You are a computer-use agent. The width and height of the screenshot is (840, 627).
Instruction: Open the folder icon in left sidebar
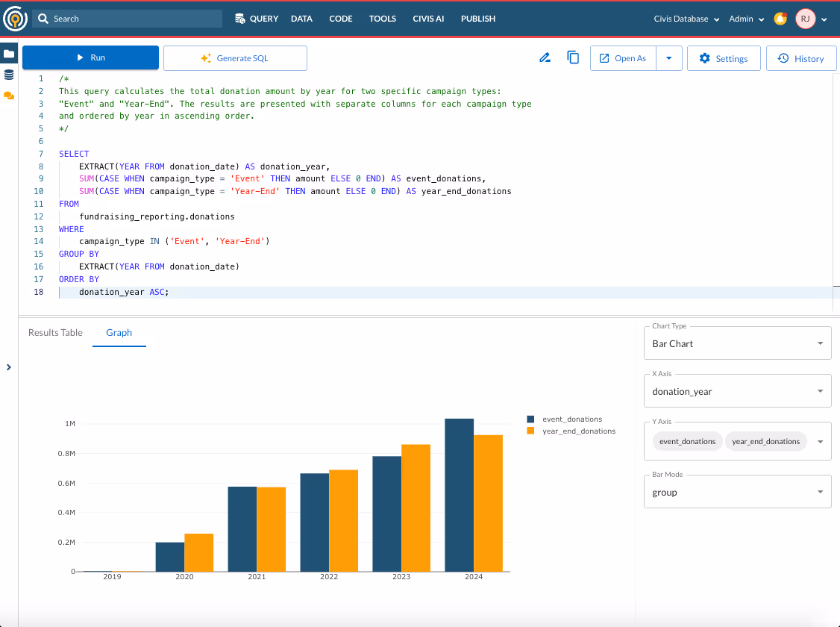pos(9,54)
